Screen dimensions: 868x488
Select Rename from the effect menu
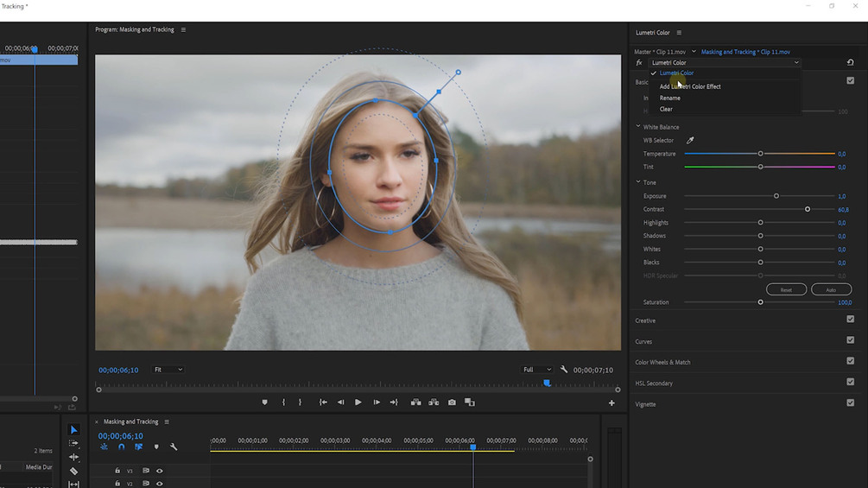[x=670, y=98]
